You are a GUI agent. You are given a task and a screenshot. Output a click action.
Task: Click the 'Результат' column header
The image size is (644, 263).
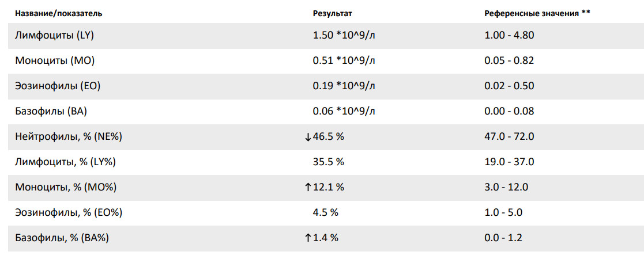tap(332, 13)
